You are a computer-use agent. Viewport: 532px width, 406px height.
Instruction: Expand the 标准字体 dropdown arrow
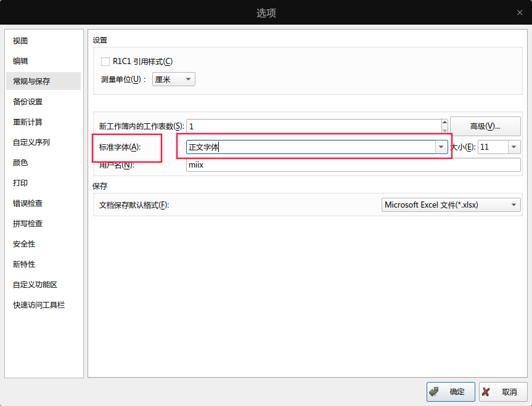441,147
